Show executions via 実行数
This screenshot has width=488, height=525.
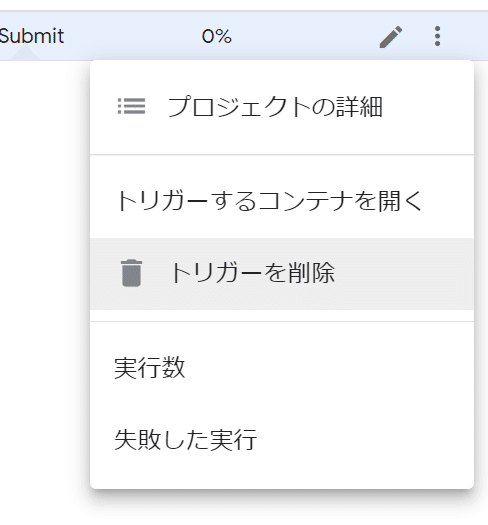[x=149, y=368]
